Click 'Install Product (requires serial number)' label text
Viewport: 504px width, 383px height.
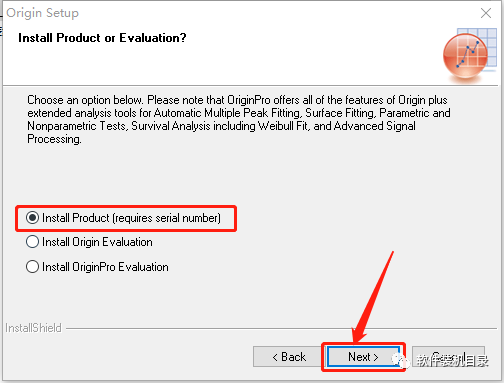click(131, 218)
